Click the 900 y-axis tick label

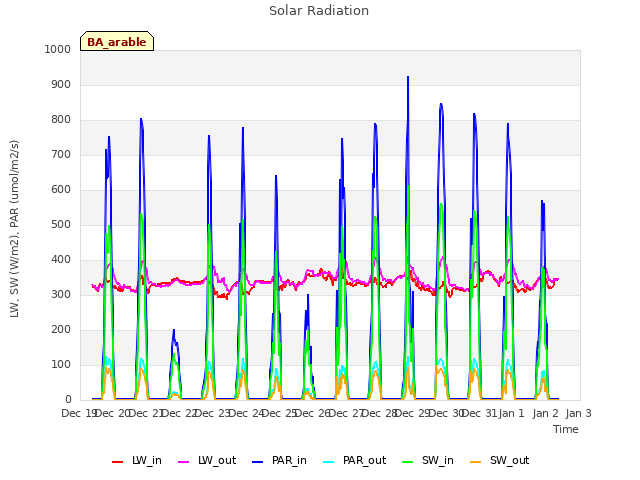click(61, 84)
